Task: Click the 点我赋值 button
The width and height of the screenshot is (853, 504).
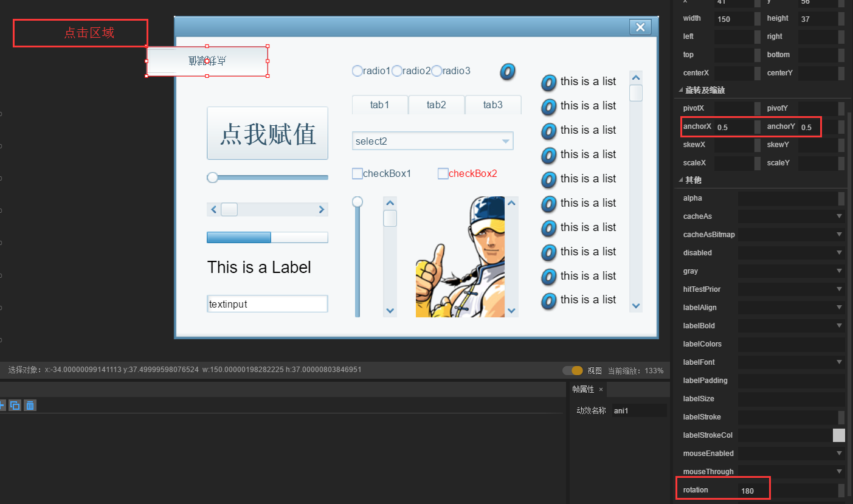Action: pos(268,134)
